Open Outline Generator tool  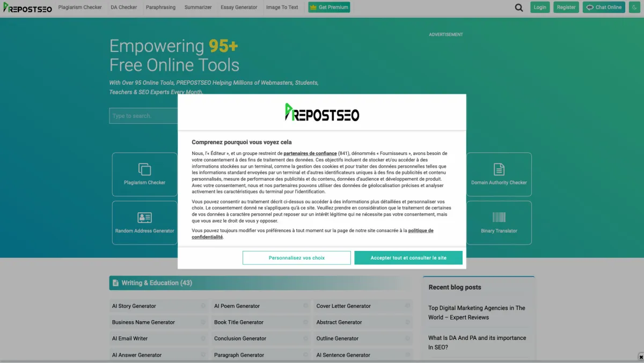tap(338, 338)
